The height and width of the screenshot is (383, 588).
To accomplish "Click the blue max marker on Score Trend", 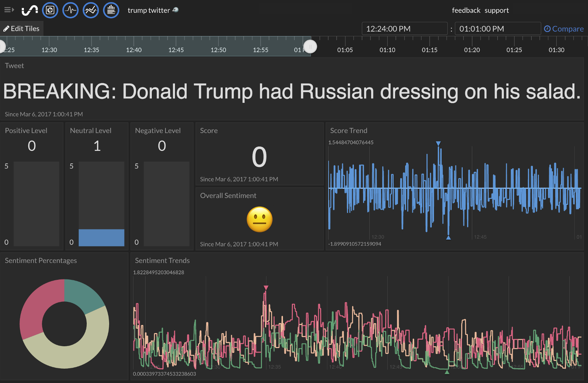I will 438,144.
